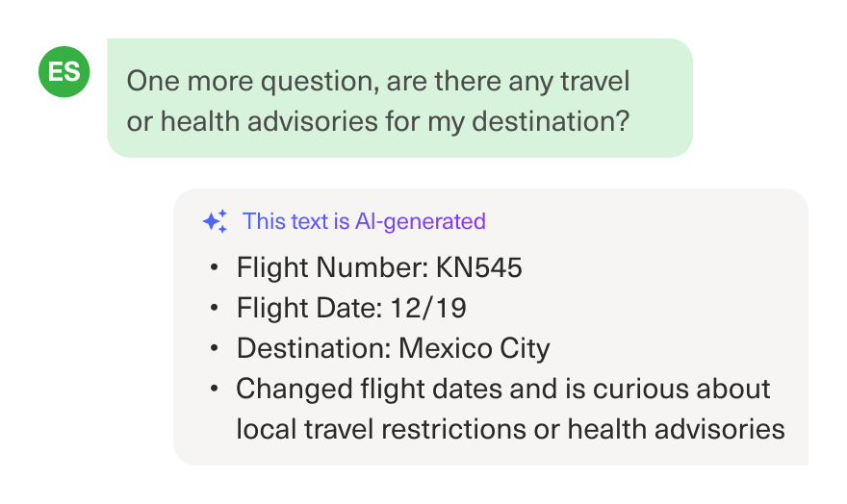This screenshot has height=504, width=847.
Task: Select the Mexico City destination value
Action: pyautogui.click(x=475, y=348)
